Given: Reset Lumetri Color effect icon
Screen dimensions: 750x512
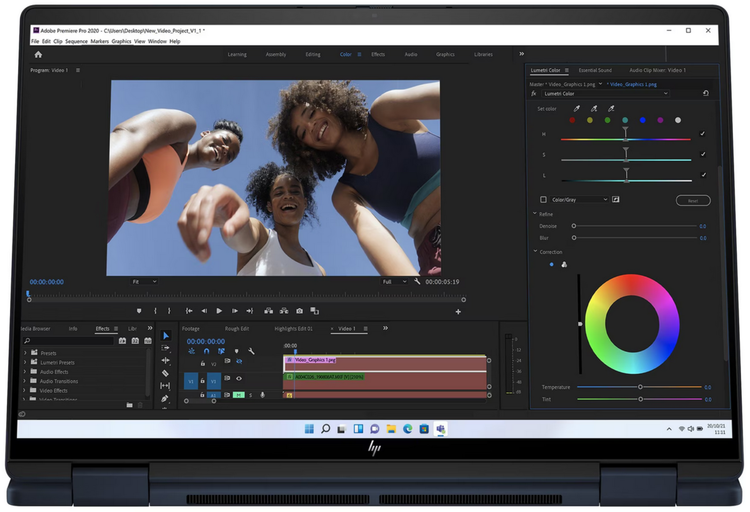Looking at the screenshot, I should pyautogui.click(x=706, y=93).
